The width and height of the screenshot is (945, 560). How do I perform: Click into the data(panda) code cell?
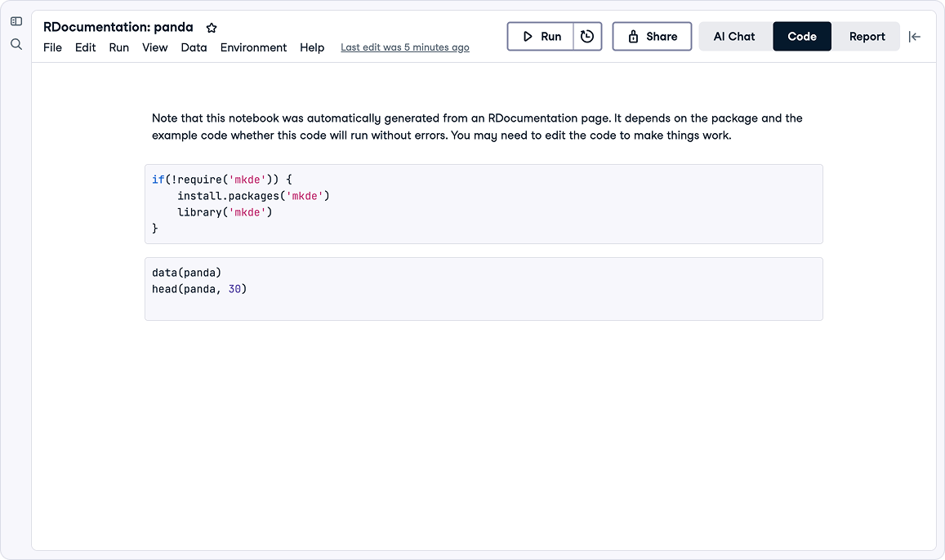pos(484,289)
